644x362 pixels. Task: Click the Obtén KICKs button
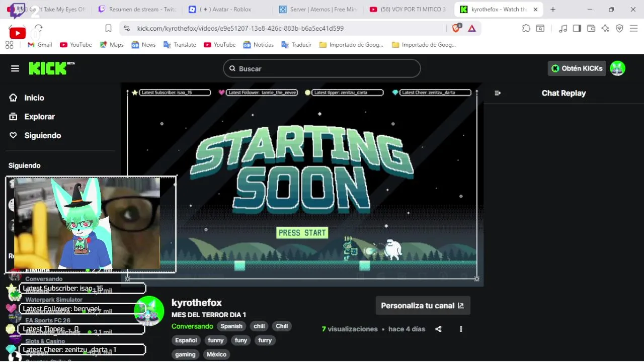(x=577, y=68)
